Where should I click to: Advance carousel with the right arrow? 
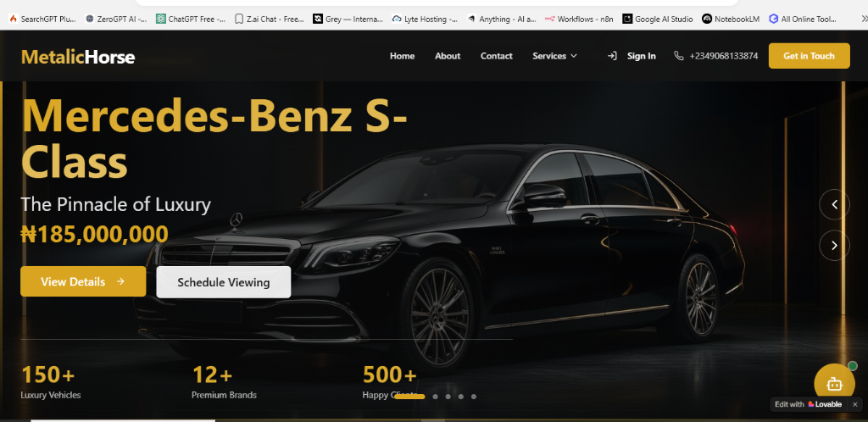pos(834,245)
